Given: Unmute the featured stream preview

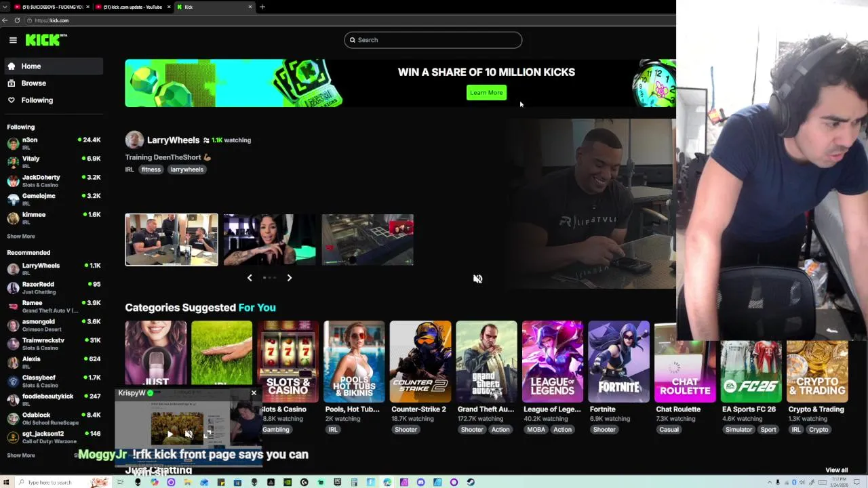Looking at the screenshot, I should [x=477, y=279].
